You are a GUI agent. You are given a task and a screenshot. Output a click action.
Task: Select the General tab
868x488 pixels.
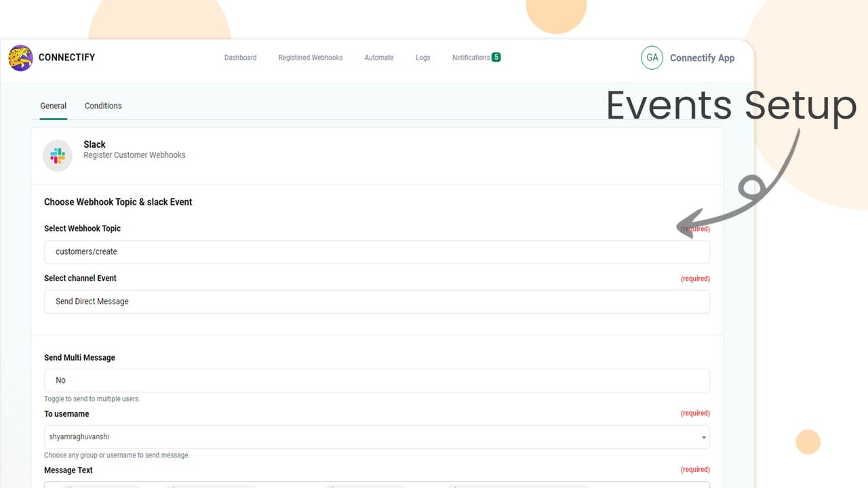tap(53, 106)
